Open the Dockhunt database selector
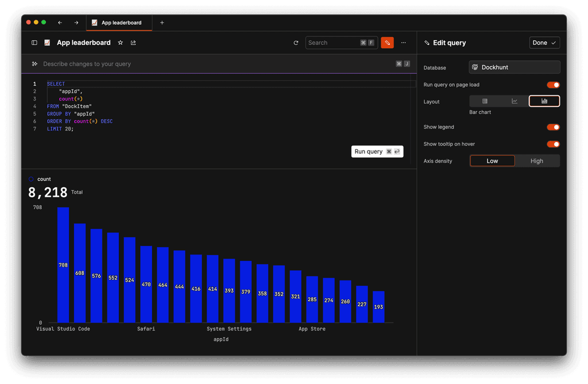 point(514,67)
